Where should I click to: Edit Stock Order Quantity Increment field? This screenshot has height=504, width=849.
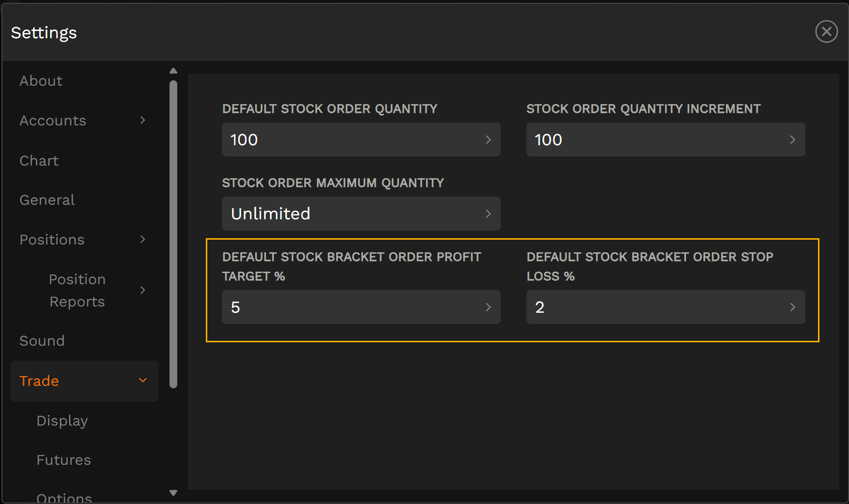[x=665, y=139]
